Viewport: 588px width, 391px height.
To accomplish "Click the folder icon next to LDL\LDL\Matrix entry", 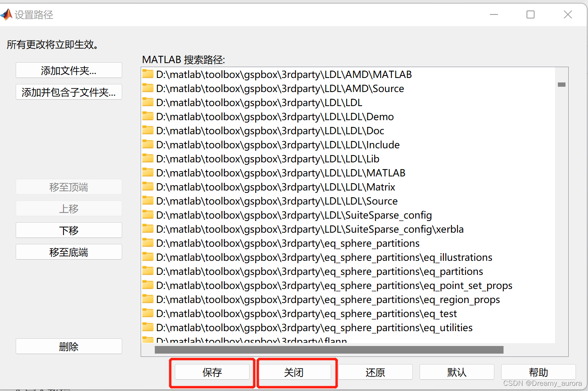I will pos(148,186).
